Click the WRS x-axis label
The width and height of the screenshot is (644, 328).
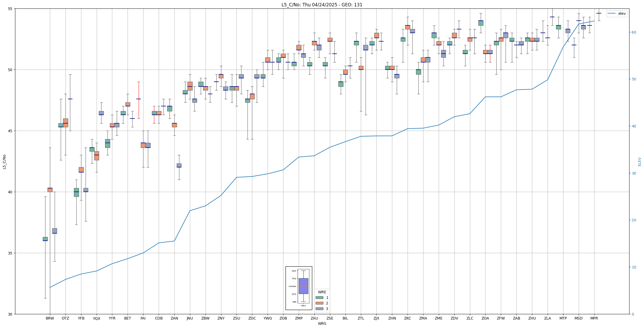[322, 324]
